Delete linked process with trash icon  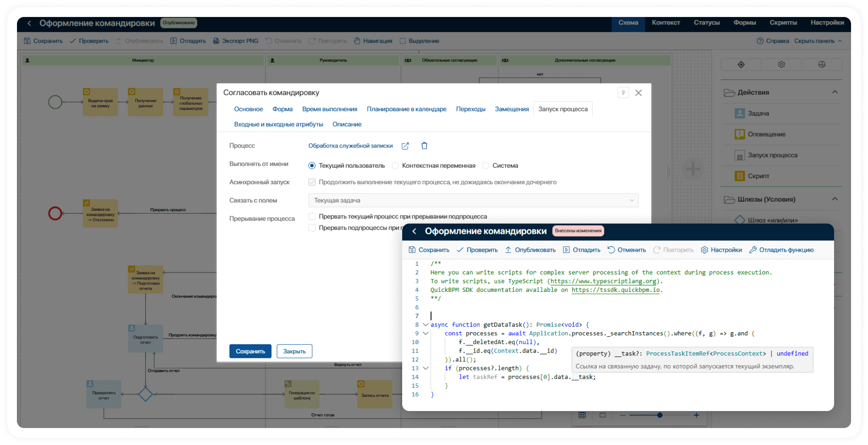pos(424,146)
